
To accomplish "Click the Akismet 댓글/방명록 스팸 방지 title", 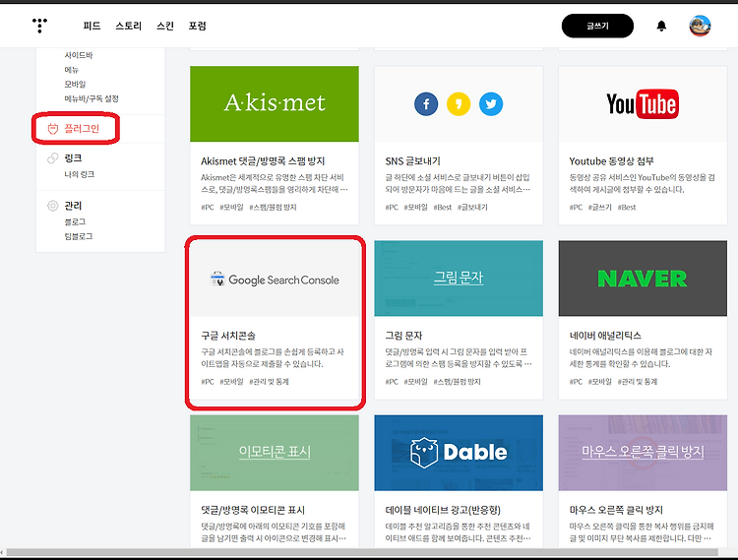I will (x=263, y=161).
